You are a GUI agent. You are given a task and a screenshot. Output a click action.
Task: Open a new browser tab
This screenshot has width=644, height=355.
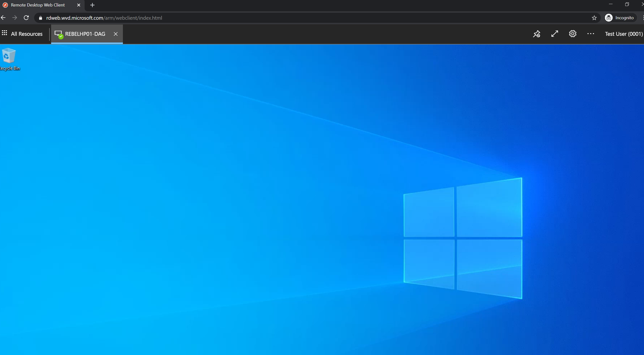(92, 5)
